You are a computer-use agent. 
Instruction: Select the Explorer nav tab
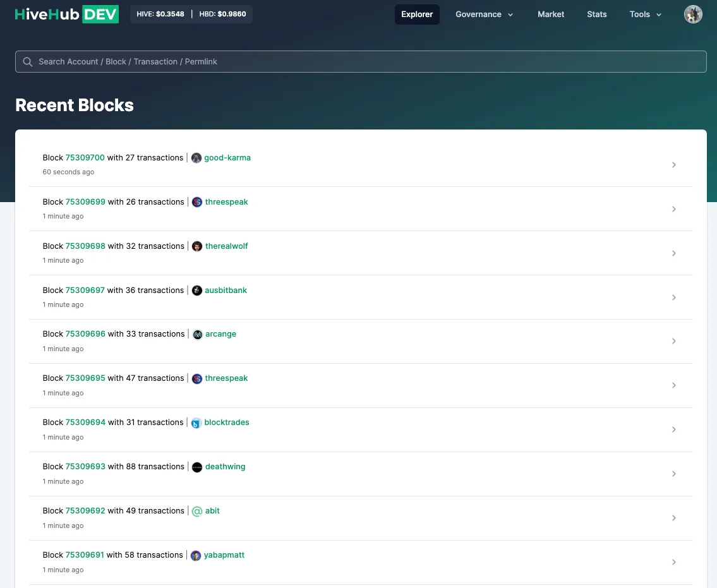pos(417,14)
